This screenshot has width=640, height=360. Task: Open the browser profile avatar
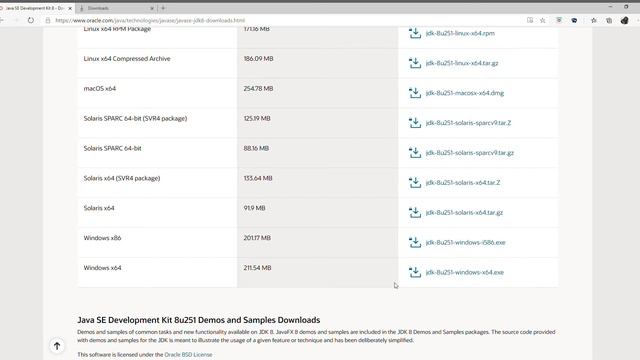click(624, 20)
